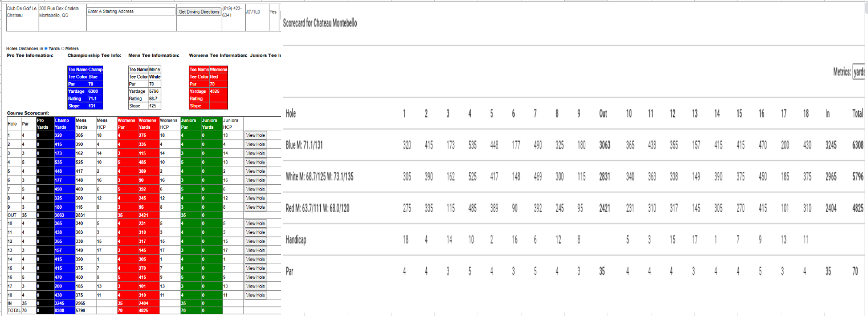Viewport: 868px width, 316px height.
Task: Click the Get Driving Directions button
Action: coord(199,11)
